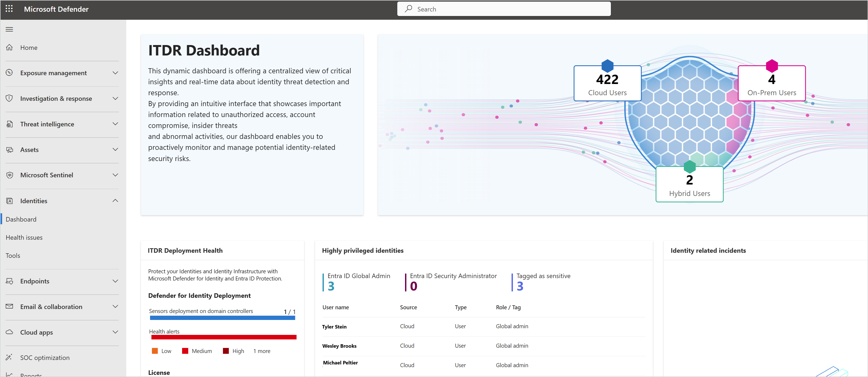Open Health issues under Identities

24,237
